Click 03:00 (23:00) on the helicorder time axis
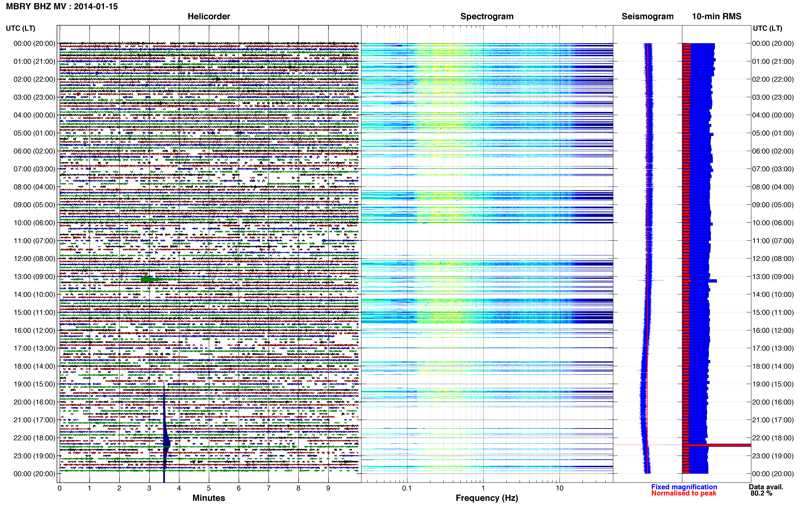 (x=34, y=97)
